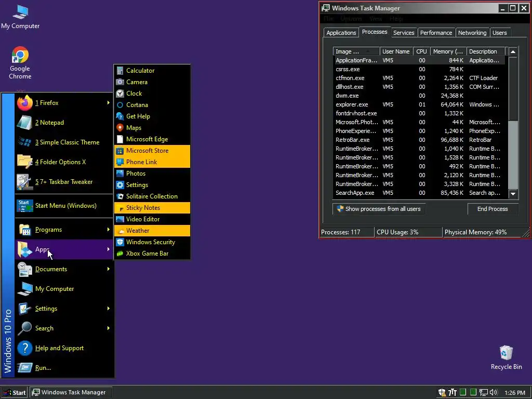Open My Computer from Start menu
Image resolution: width=532 pixels, height=399 pixels.
[64, 289]
